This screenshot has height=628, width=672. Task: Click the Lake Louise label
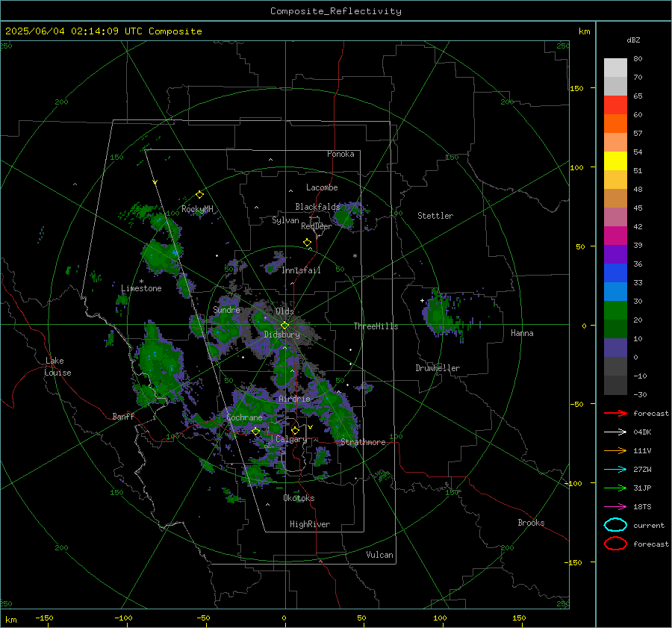[57, 367]
